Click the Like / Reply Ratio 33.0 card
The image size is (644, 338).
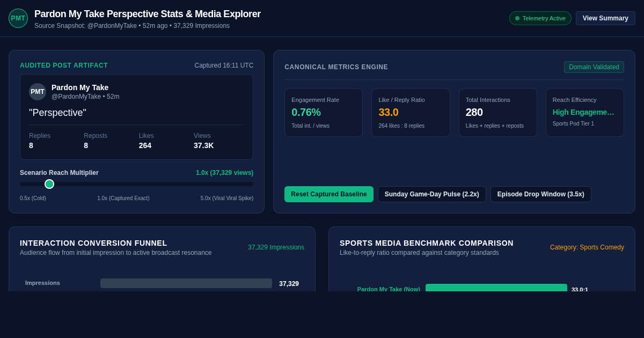point(411,113)
